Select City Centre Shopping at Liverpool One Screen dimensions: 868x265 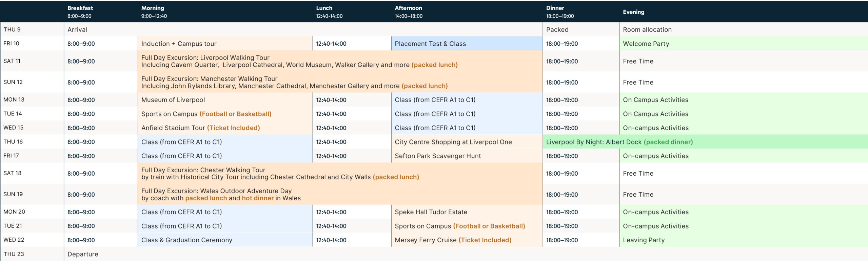coord(453,142)
